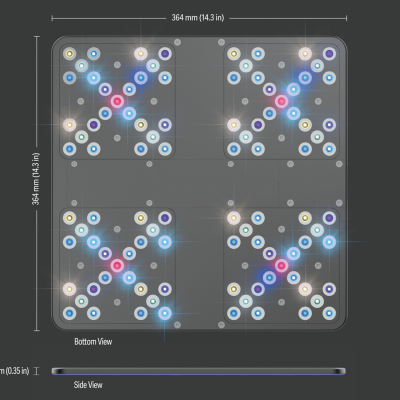Screen dimensions: 400x400
Task: Select the vertical 364 mm height dimension label
Action: pos(36,179)
